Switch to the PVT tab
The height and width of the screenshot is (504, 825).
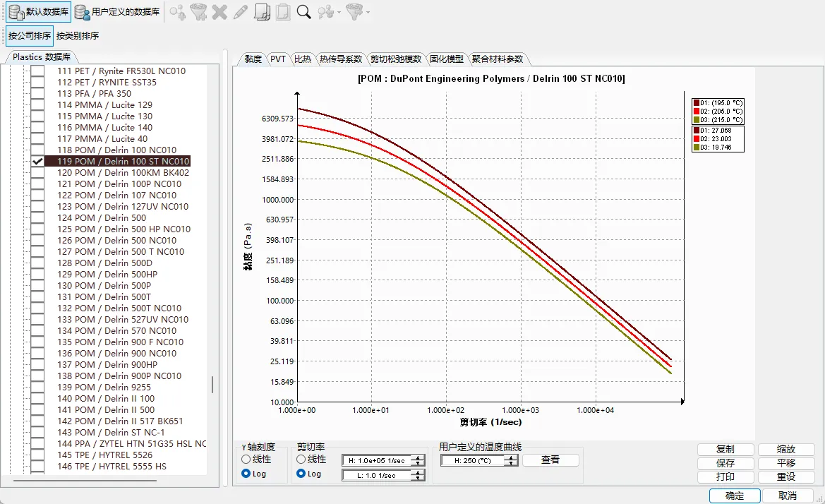tap(278, 59)
